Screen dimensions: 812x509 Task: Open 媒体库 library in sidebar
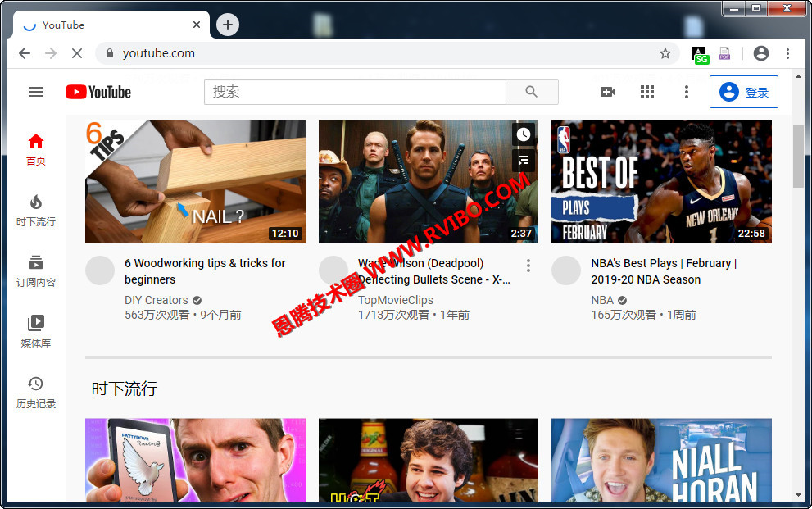pos(36,331)
